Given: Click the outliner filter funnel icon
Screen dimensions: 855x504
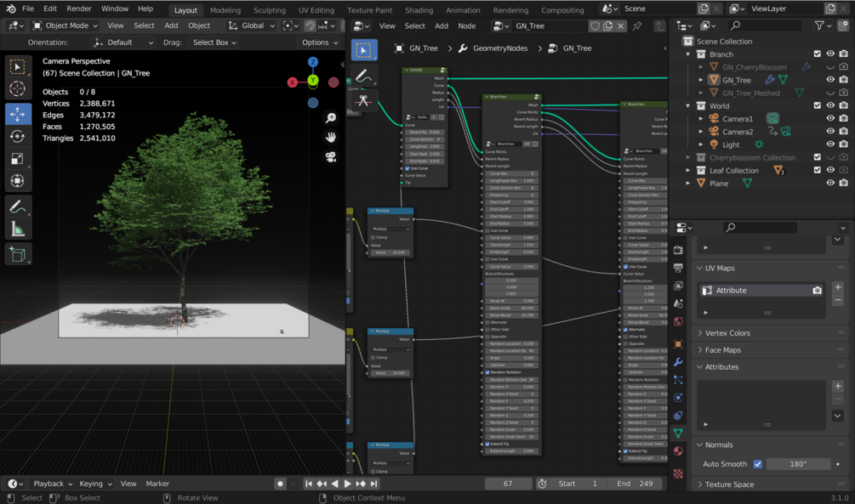Looking at the screenshot, I should point(819,25).
